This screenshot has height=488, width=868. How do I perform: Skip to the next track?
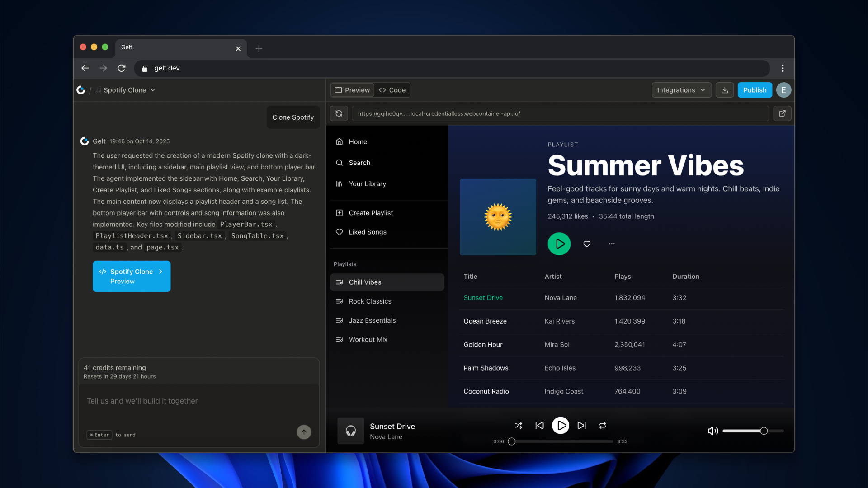[x=582, y=425]
